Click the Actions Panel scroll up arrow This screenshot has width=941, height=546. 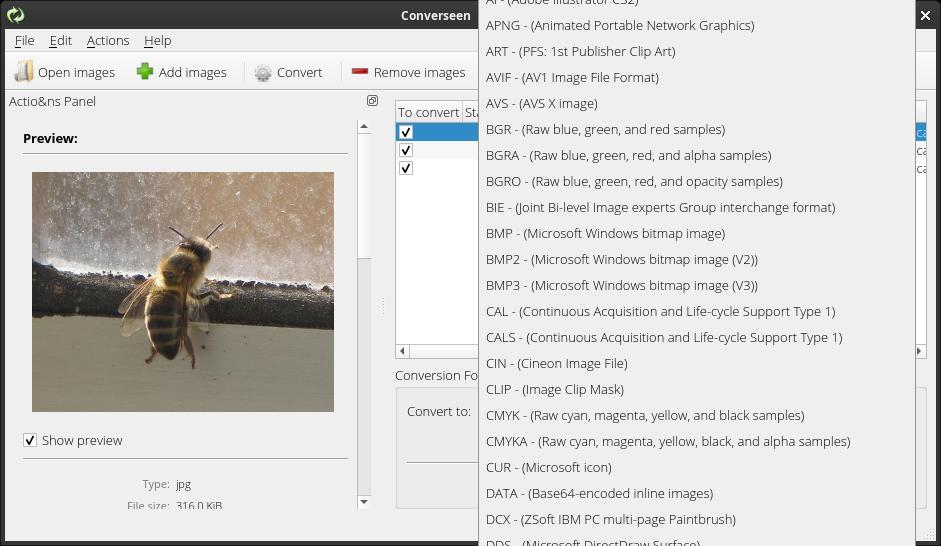tap(364, 127)
